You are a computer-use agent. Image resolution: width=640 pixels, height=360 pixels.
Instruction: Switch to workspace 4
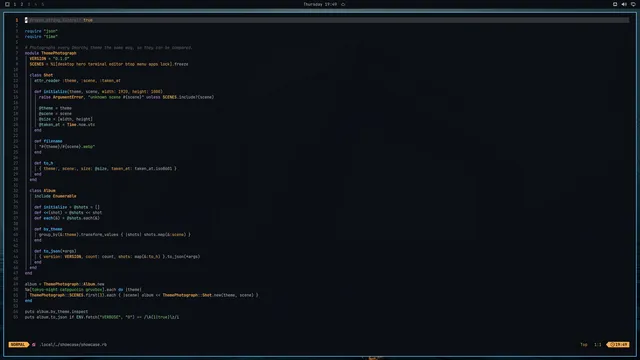point(36,4)
